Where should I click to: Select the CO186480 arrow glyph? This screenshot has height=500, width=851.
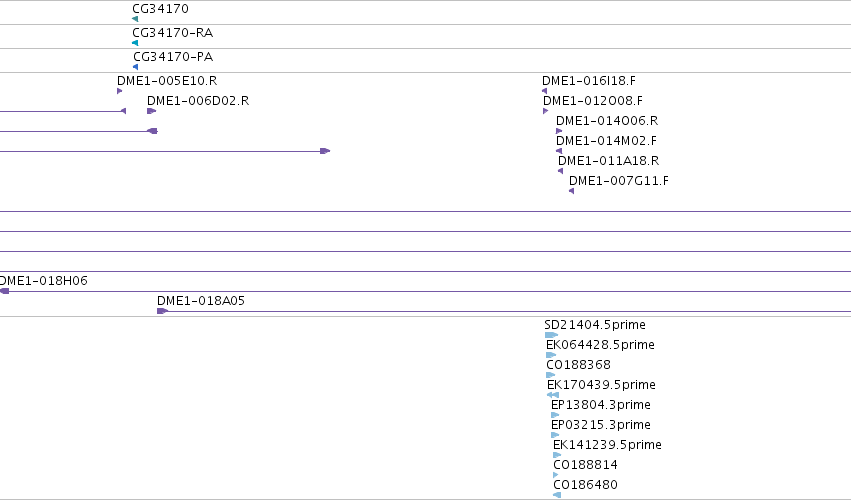(557, 495)
